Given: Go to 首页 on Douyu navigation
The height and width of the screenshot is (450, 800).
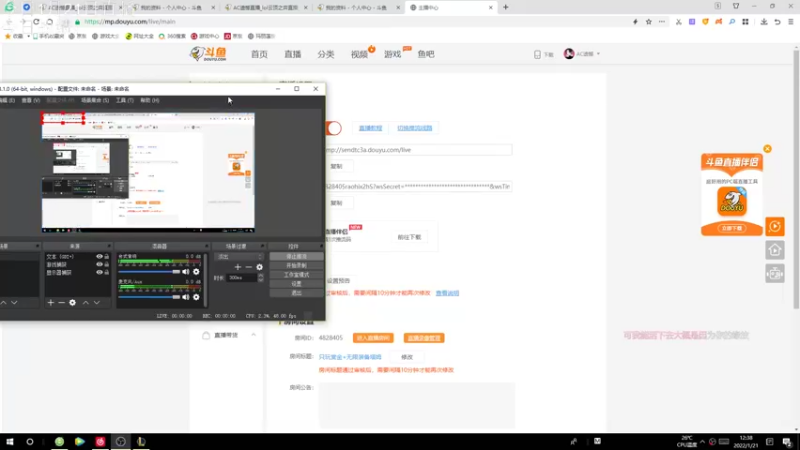Looking at the screenshot, I should [259, 54].
